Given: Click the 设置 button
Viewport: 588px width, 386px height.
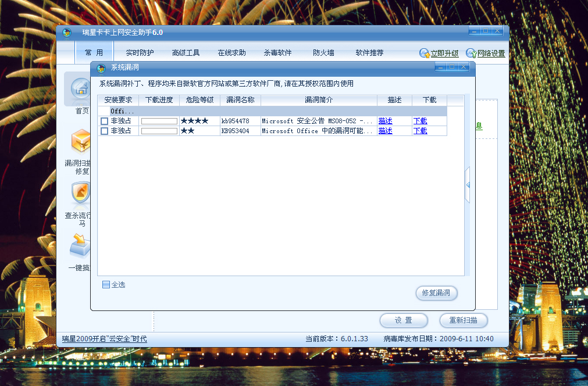Looking at the screenshot, I should 404,320.
